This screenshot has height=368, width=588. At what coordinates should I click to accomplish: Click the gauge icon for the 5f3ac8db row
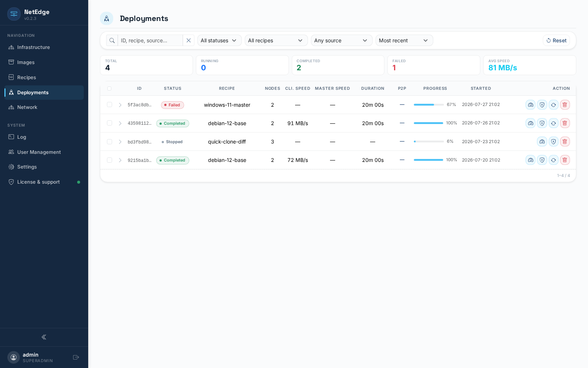(x=531, y=105)
